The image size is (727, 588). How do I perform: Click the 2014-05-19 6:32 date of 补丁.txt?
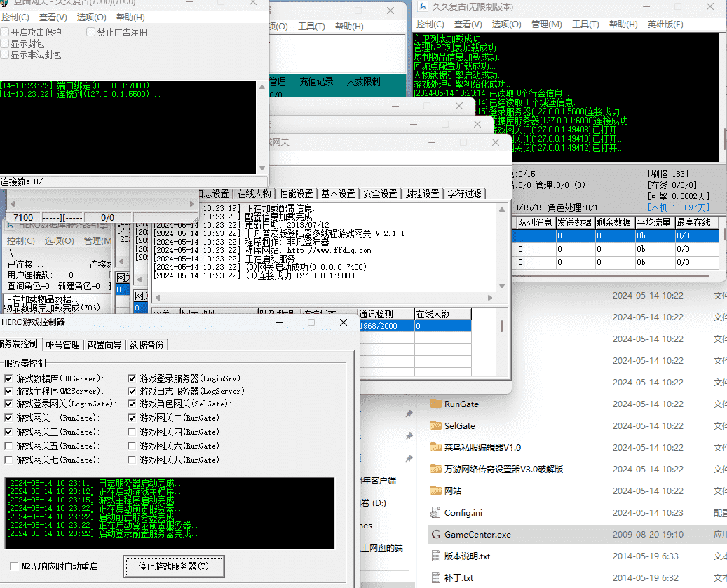646,577
